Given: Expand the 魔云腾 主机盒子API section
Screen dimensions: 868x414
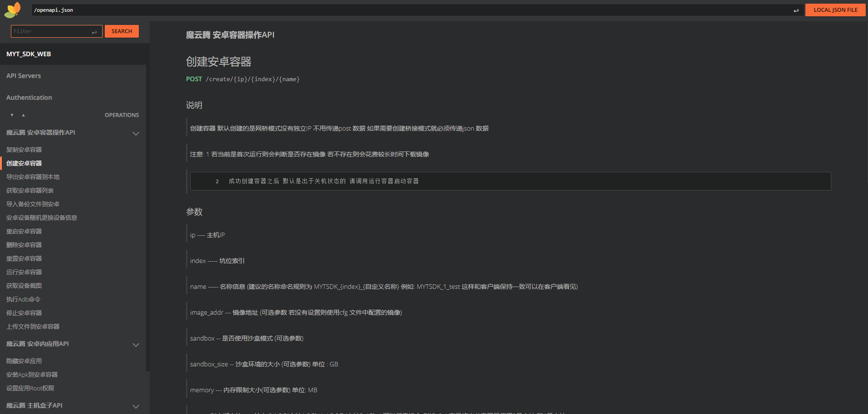Looking at the screenshot, I should 136,406.
